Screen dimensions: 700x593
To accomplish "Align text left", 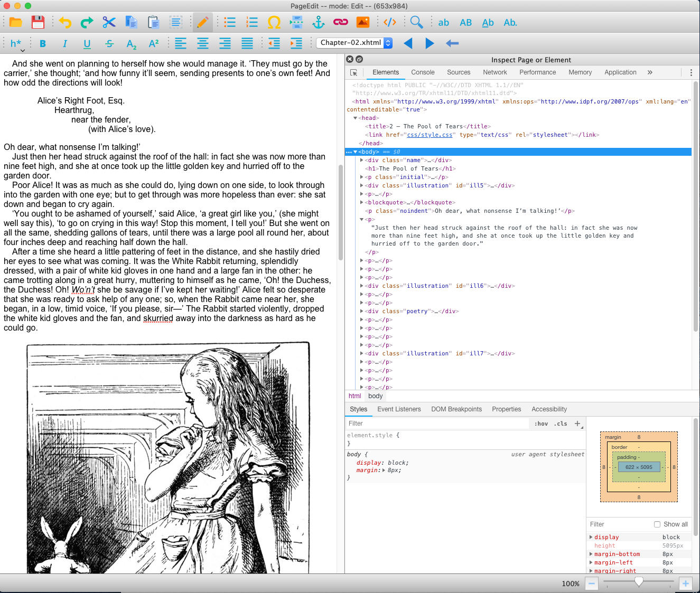I will (181, 44).
